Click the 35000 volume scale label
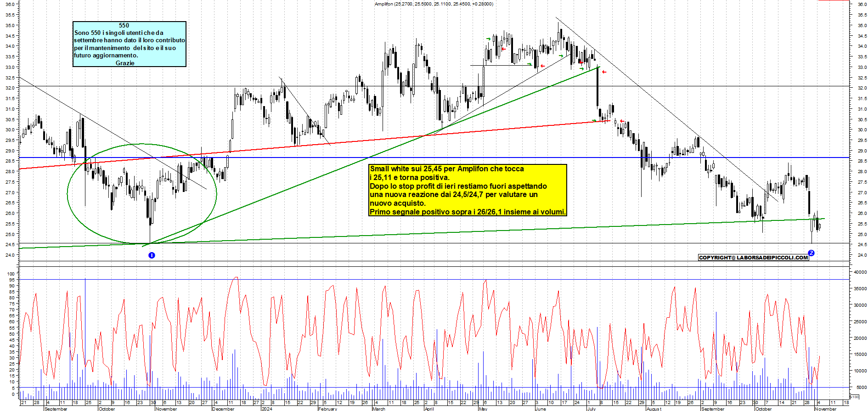The image size is (868, 411). pyautogui.click(x=860, y=289)
